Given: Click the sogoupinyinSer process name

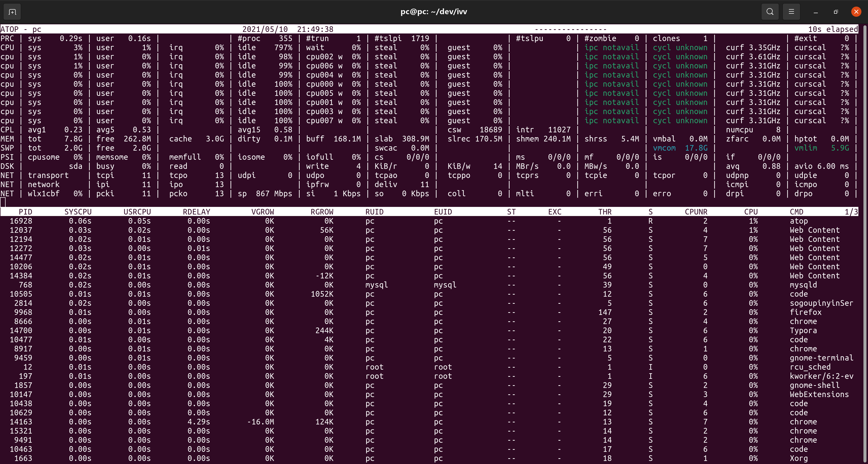Looking at the screenshot, I should (822, 303).
